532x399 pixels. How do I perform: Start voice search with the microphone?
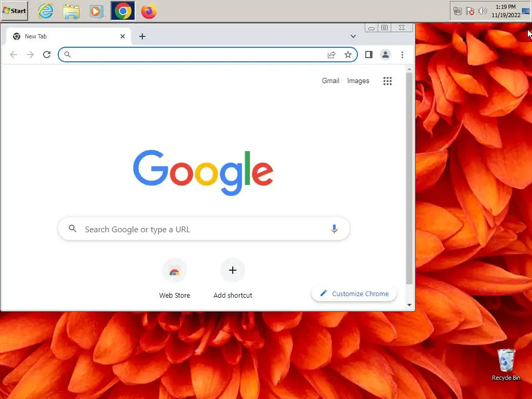coord(334,229)
